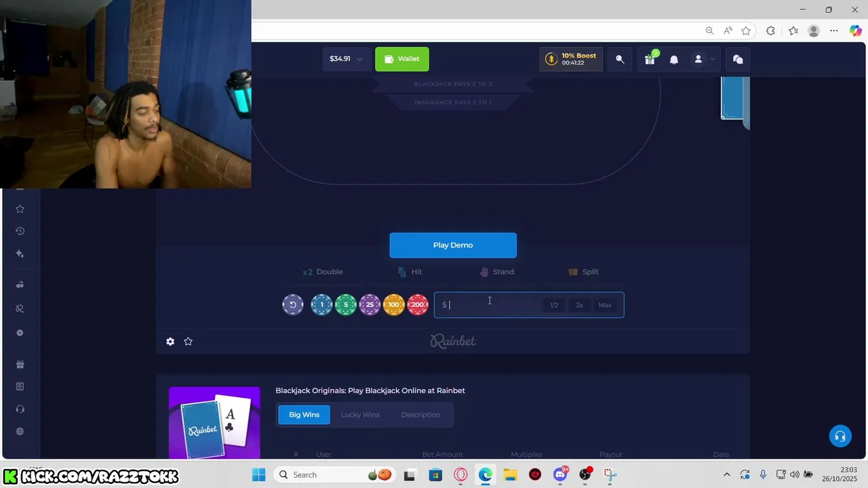
Task: Click the Wallet button
Action: pyautogui.click(x=402, y=59)
